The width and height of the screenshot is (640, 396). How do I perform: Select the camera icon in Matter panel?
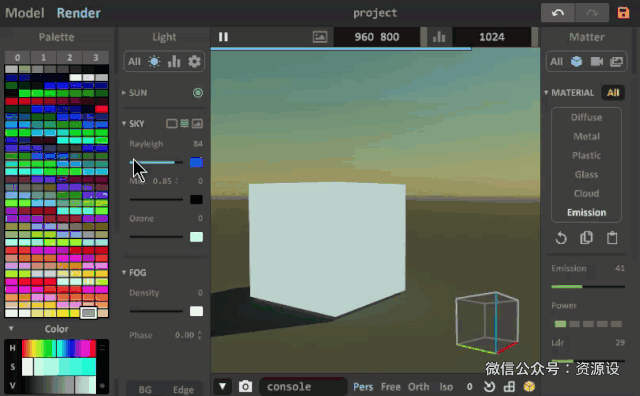597,62
